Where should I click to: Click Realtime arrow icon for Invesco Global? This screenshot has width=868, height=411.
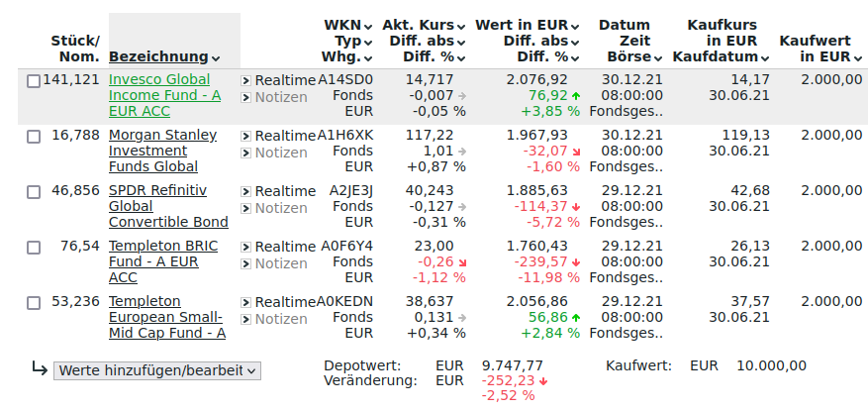[x=246, y=80]
